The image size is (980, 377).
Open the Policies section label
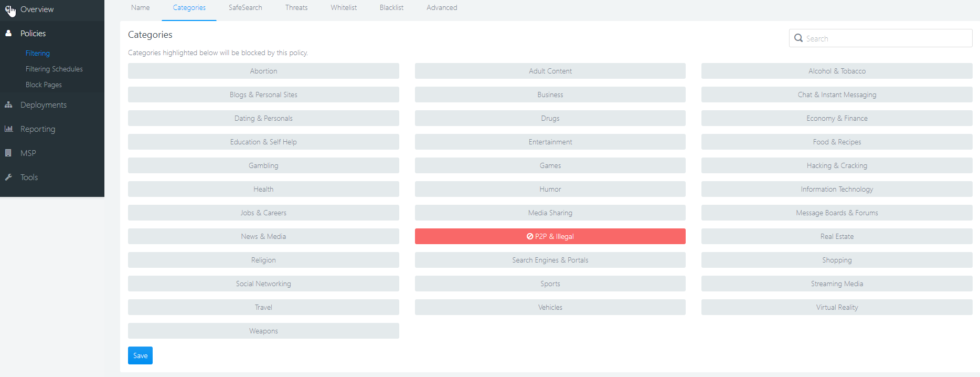pyautogui.click(x=33, y=33)
